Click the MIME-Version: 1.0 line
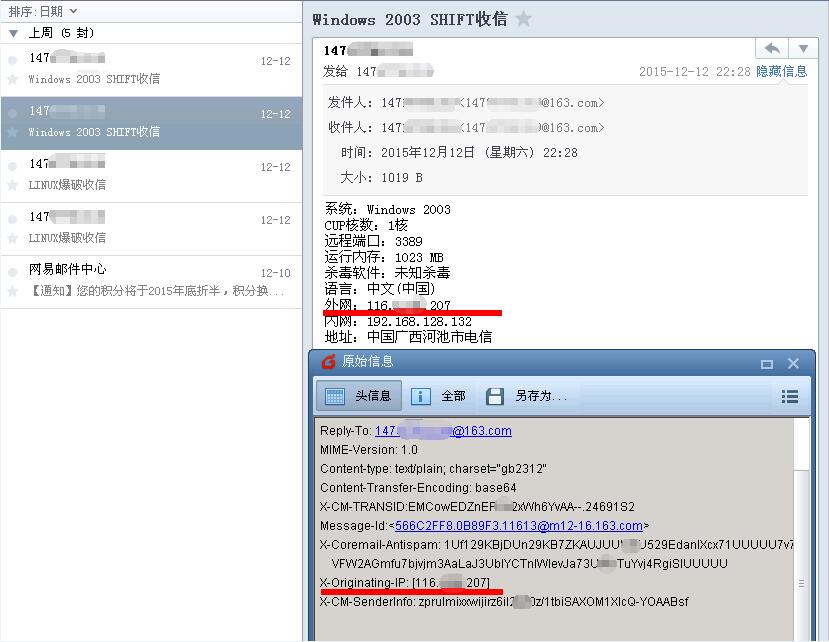The image size is (829, 642). point(369,450)
